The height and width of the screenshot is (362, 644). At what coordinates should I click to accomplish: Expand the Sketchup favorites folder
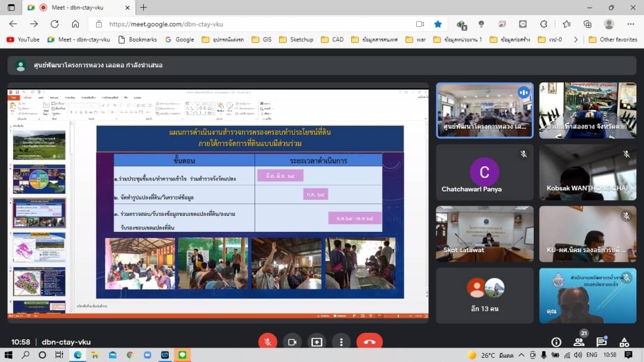296,39
